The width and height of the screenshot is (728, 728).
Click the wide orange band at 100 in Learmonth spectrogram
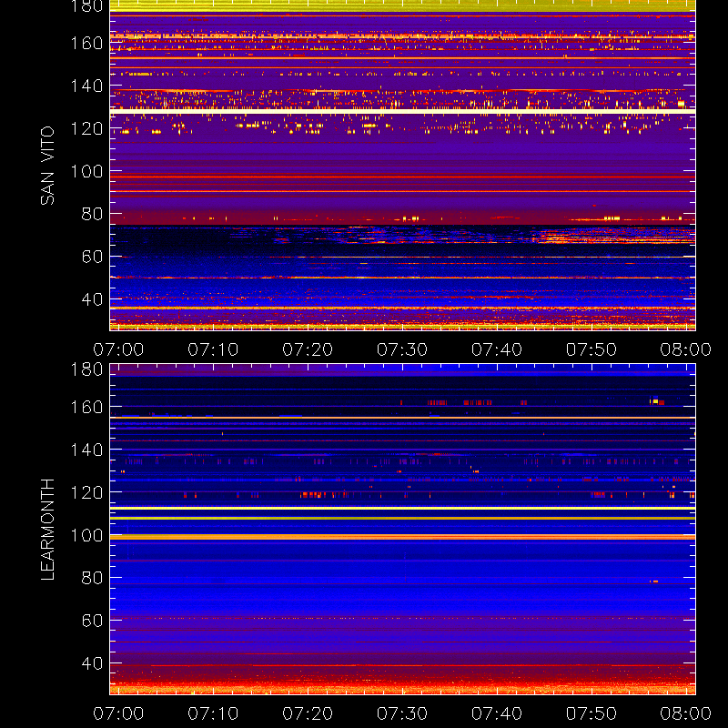click(x=402, y=537)
